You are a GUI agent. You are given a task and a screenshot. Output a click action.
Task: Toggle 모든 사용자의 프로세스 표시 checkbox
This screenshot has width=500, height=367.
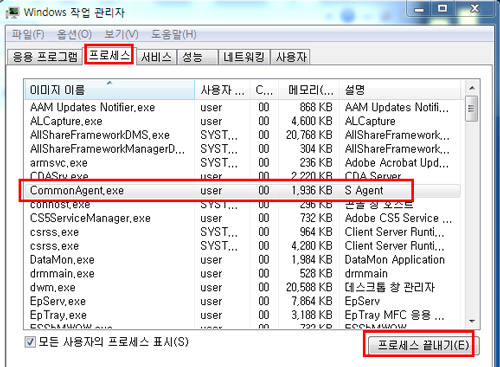tap(30, 342)
